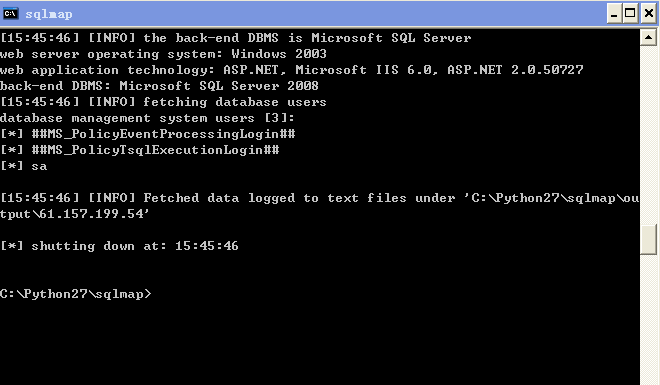Click scrollbar track above the thumb

coord(648,135)
